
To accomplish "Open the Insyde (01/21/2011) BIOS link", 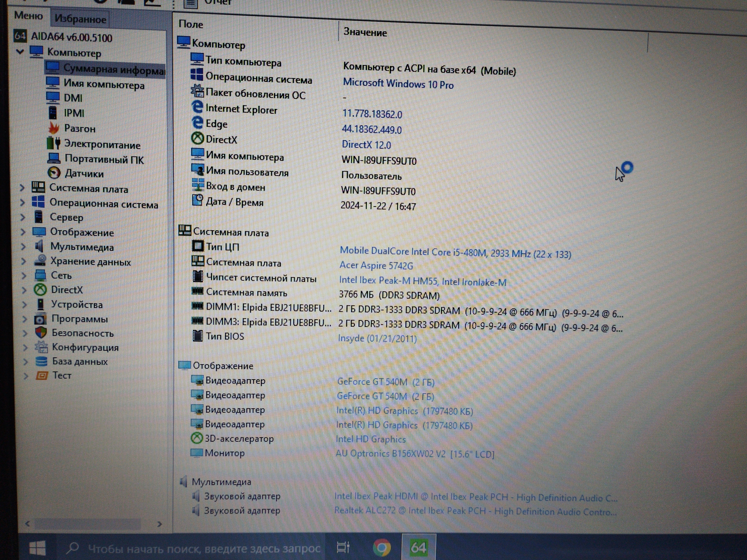I will point(377,338).
